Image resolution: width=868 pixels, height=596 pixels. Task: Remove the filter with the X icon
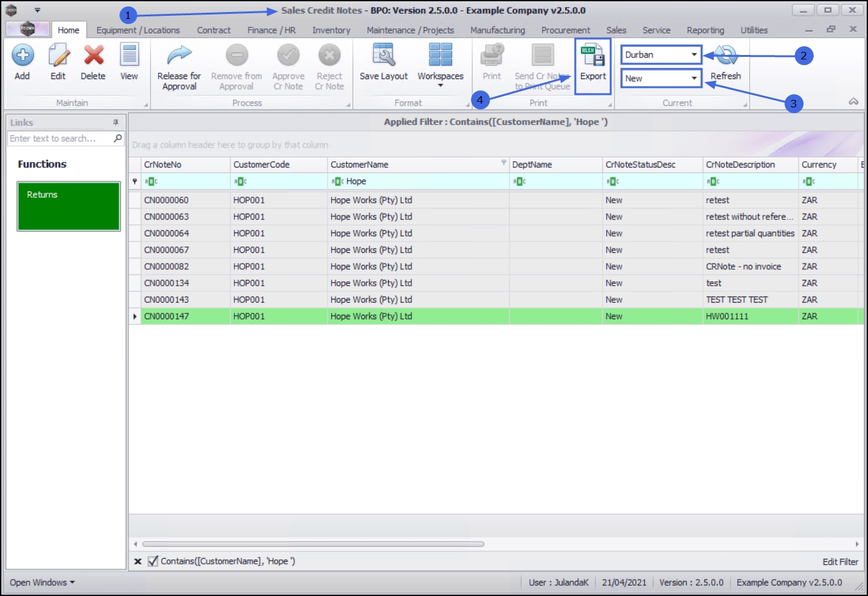coord(138,561)
